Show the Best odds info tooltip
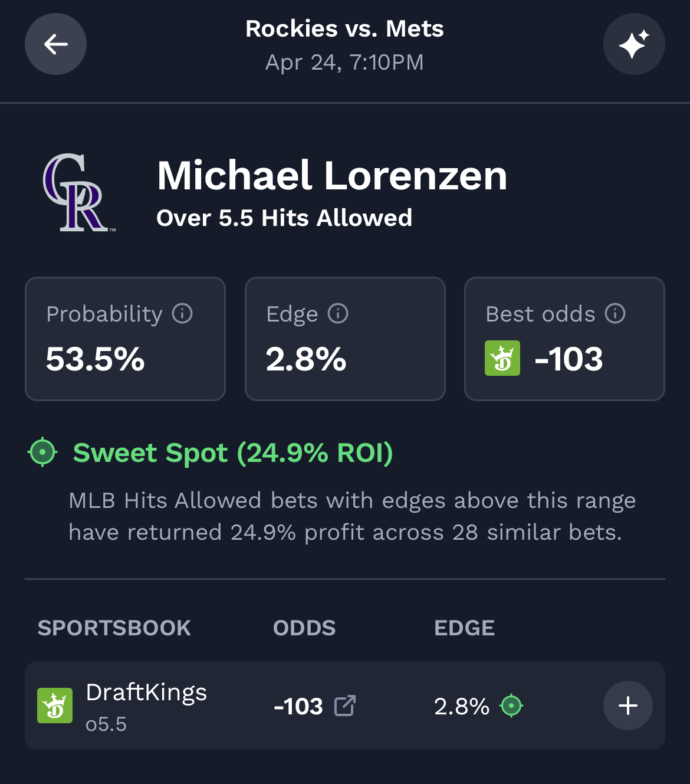The width and height of the screenshot is (690, 784). click(615, 313)
